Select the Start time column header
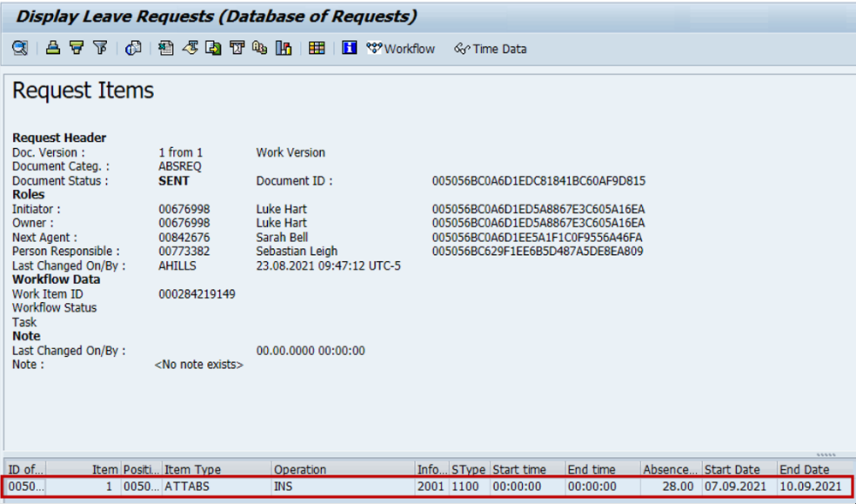This screenshot has height=504, width=856. click(x=527, y=469)
